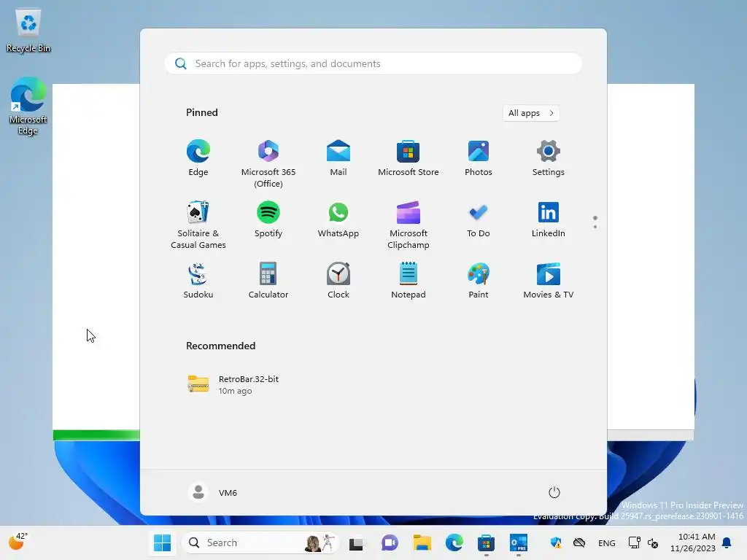Select the Microsoft Edge desktop shortcut
Image resolution: width=747 pixels, height=560 pixels.
coord(28,106)
